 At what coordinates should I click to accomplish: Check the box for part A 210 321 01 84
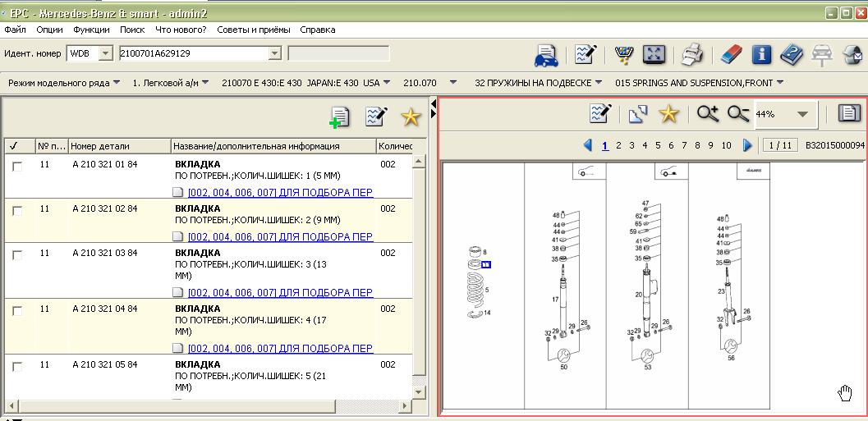(18, 166)
